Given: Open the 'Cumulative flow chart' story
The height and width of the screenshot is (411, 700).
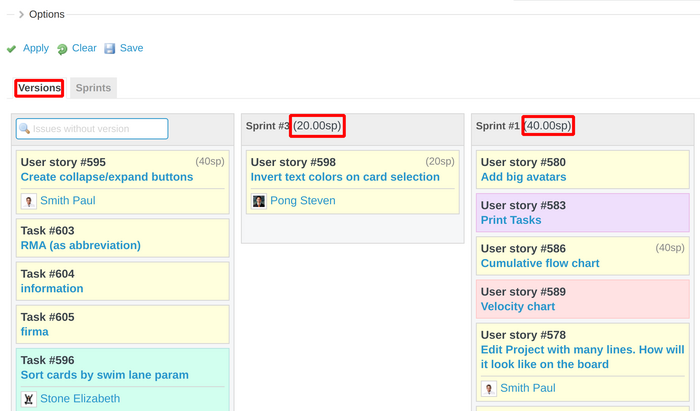Looking at the screenshot, I should tap(539, 264).
